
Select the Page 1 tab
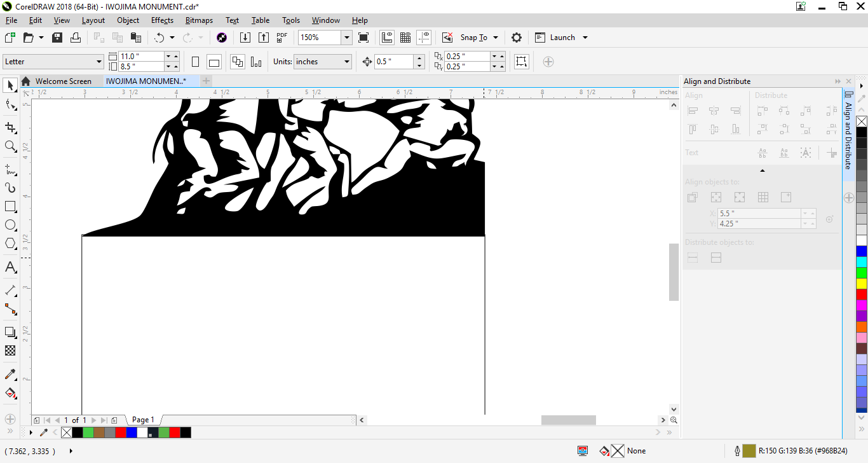(x=144, y=420)
